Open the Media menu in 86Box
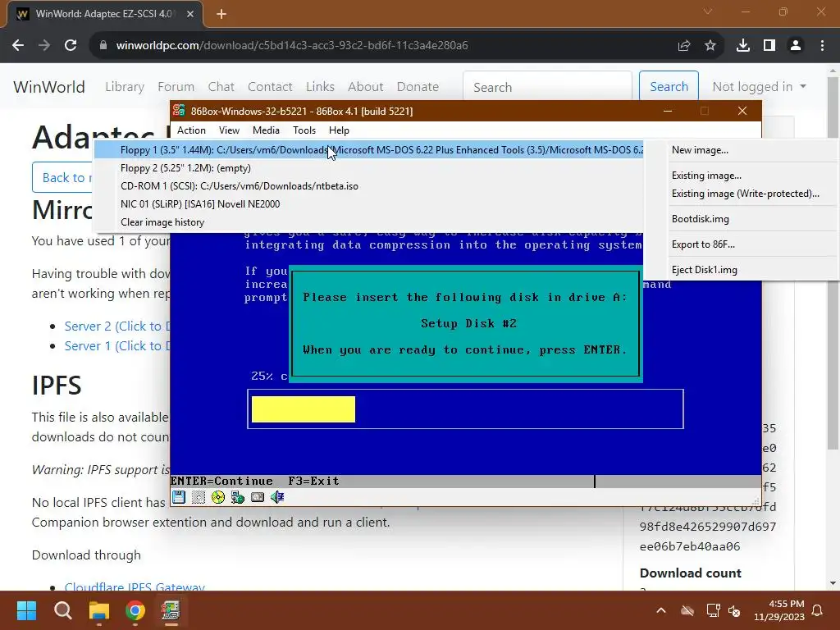 [x=267, y=130]
